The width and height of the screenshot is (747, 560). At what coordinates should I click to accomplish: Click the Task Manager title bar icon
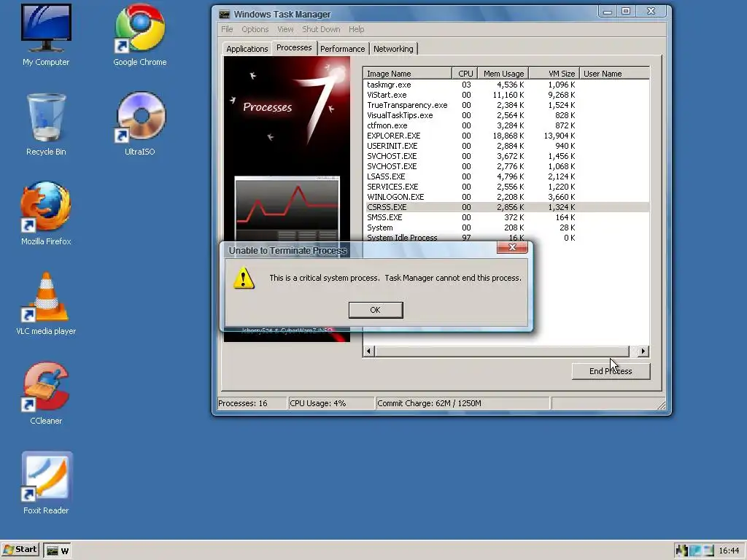tap(224, 15)
